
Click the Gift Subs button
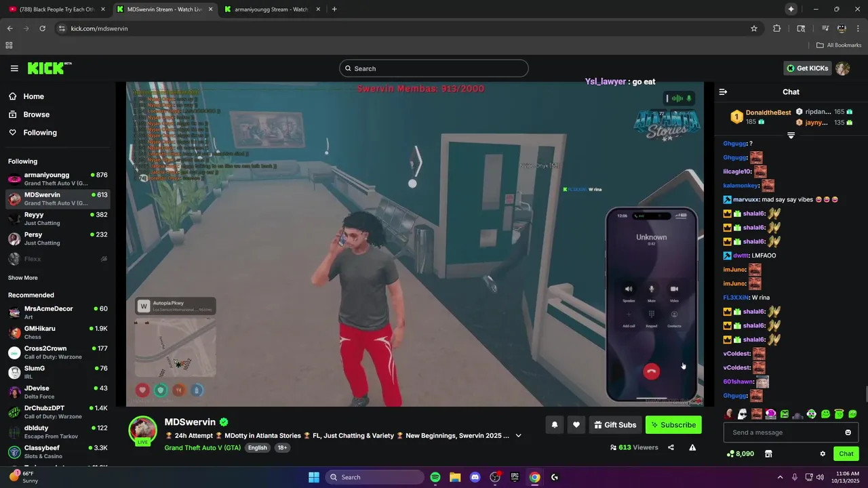point(615,425)
